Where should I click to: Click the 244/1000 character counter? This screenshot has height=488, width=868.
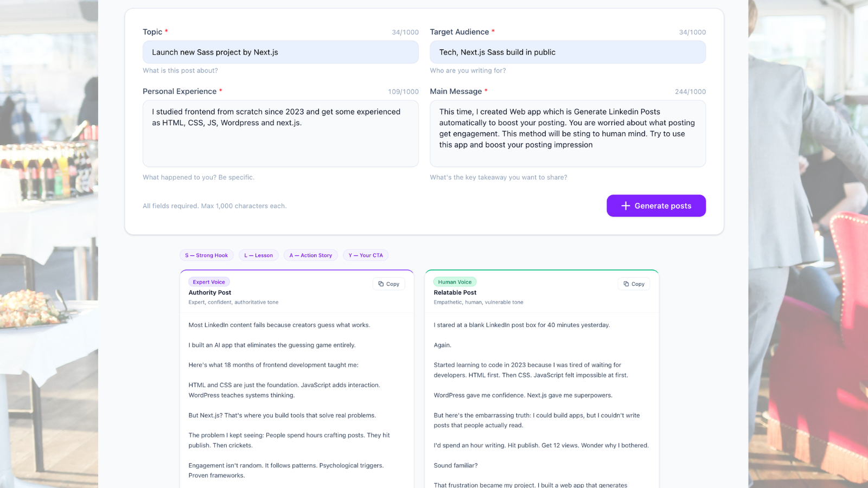point(690,91)
